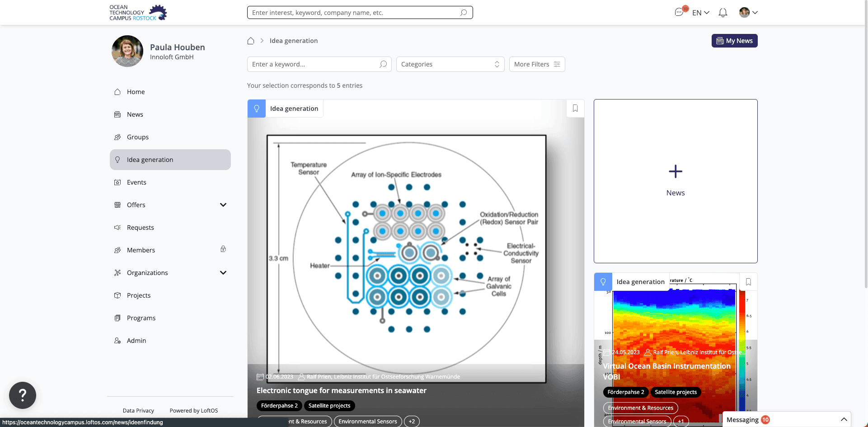Focus the Enter a keyword input field

(319, 64)
